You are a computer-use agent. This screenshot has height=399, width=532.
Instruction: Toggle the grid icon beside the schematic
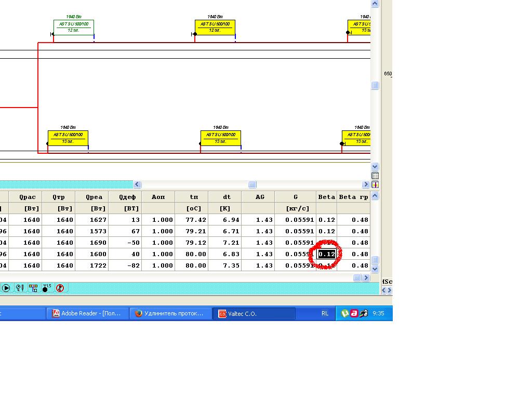coord(375,176)
